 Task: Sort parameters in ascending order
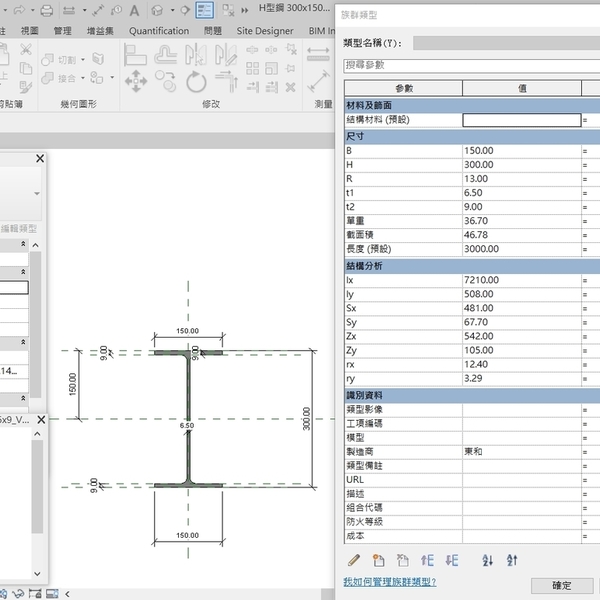(488, 561)
